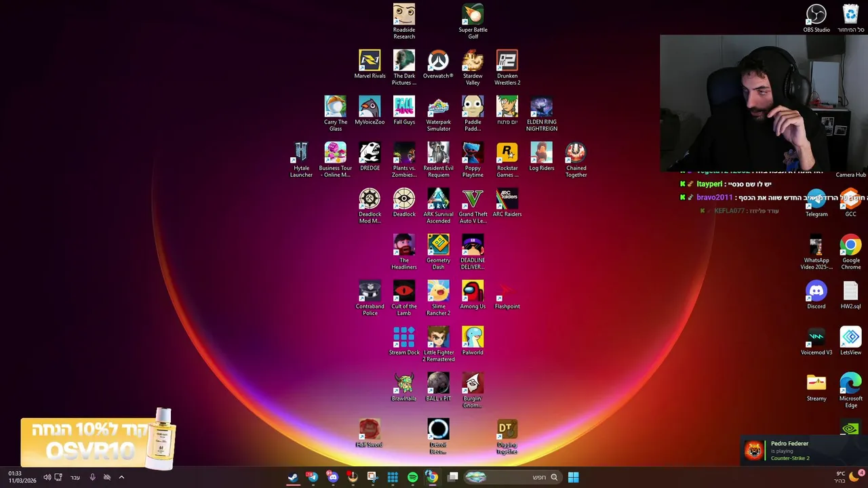Open Chained Together shortcut

tap(576, 160)
